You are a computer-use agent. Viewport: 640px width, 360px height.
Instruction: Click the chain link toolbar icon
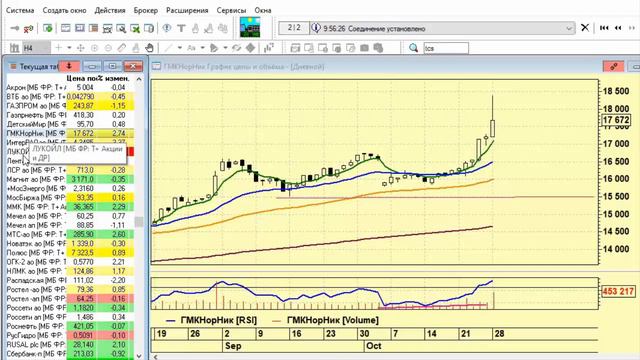click(x=237, y=48)
